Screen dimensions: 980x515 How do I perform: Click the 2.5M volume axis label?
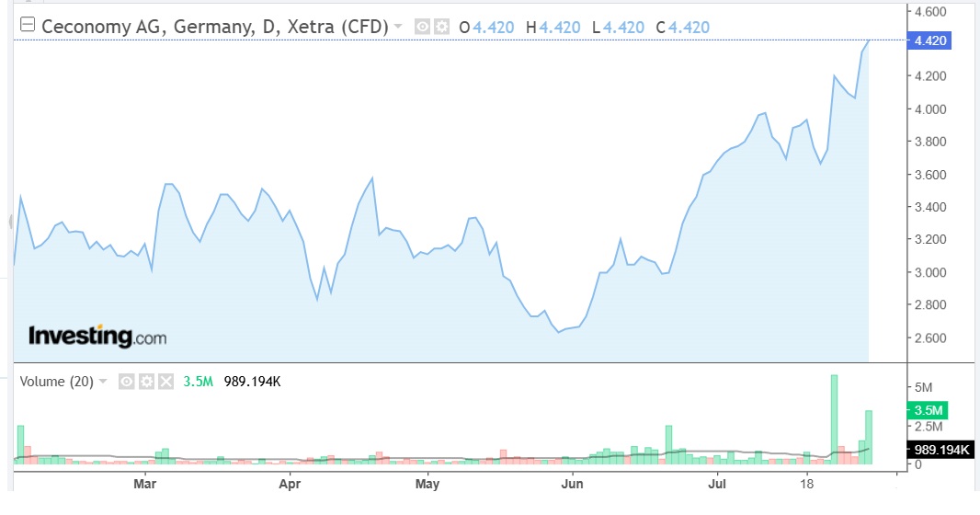(929, 427)
